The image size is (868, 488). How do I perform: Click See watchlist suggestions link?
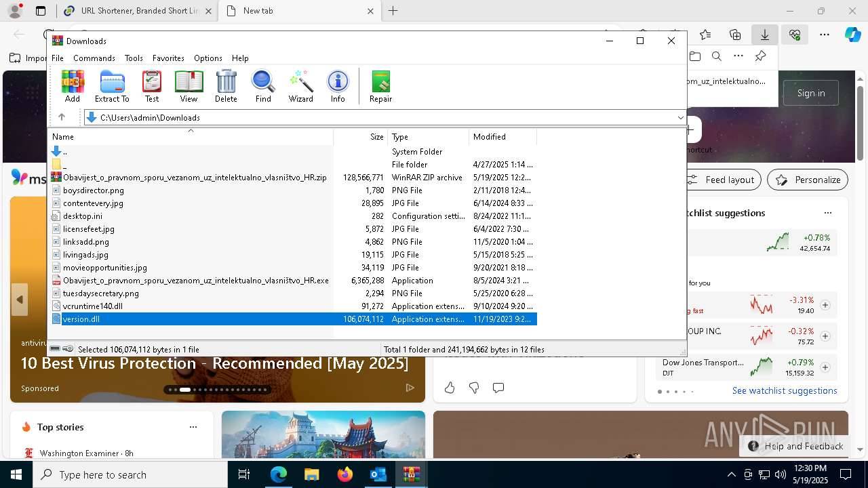tap(785, 390)
